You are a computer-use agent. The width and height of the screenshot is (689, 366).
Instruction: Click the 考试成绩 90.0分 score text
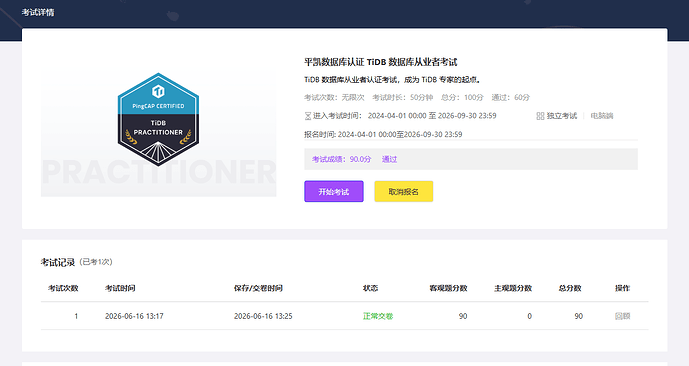[341, 159]
